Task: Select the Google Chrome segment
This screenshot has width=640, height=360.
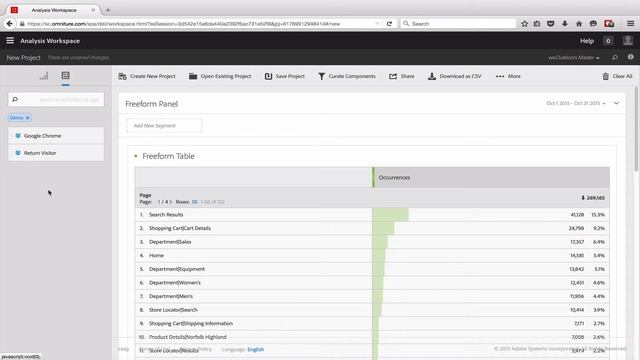Action: pyautogui.click(x=56, y=136)
